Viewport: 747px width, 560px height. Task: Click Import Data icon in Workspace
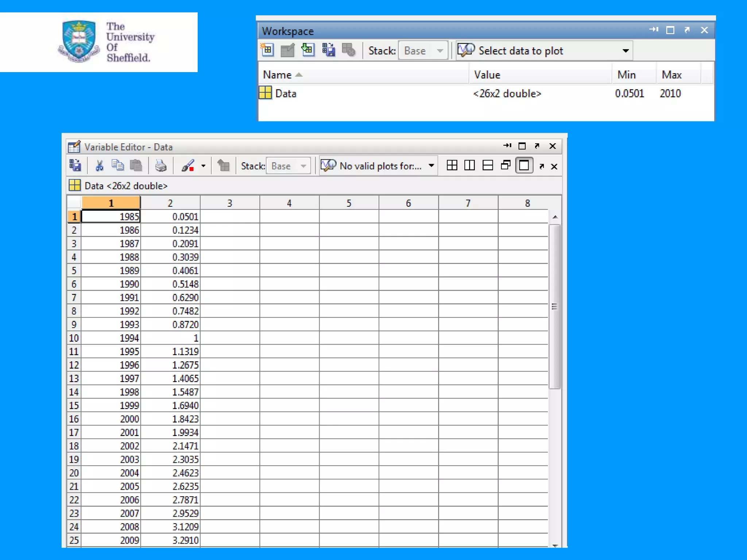coord(307,50)
